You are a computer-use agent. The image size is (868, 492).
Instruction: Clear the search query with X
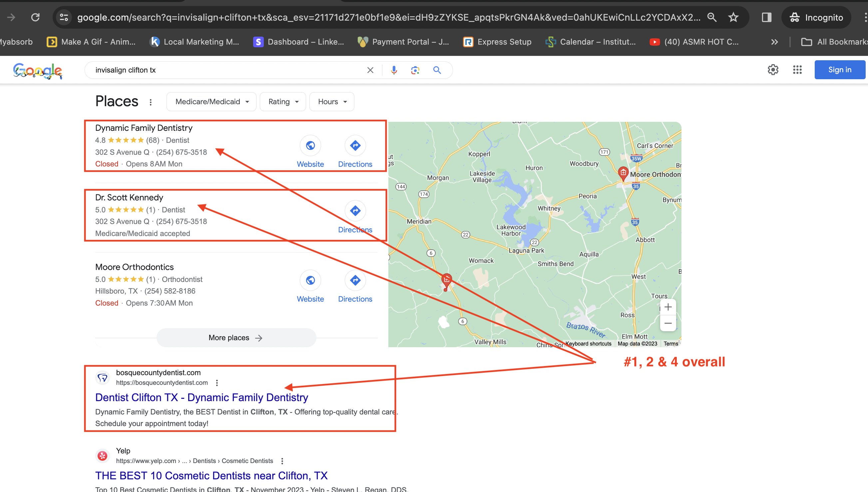pos(370,70)
